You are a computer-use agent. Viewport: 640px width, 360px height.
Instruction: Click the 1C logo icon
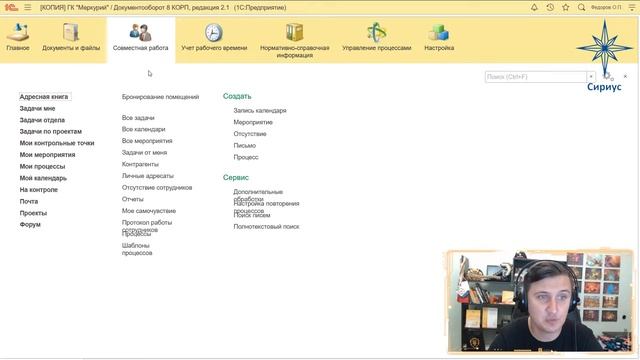(11, 7)
